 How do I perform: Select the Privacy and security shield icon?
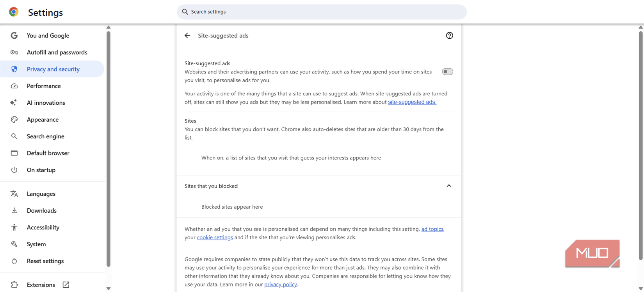tap(14, 69)
